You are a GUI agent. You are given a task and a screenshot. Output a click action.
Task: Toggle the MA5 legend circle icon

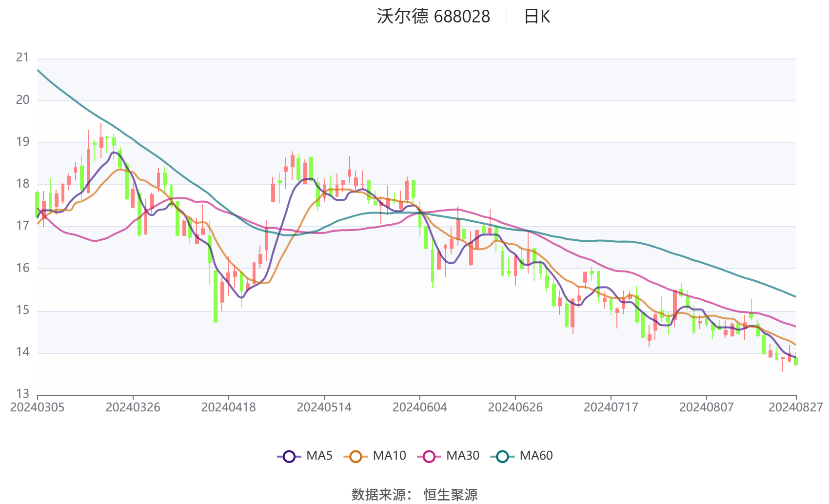tap(289, 456)
